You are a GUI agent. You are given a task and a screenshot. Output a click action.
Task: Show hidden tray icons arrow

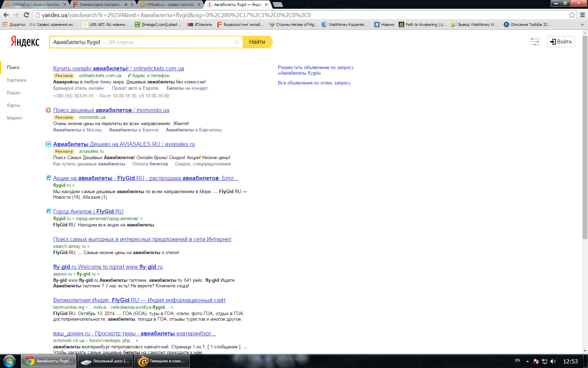pos(527,361)
